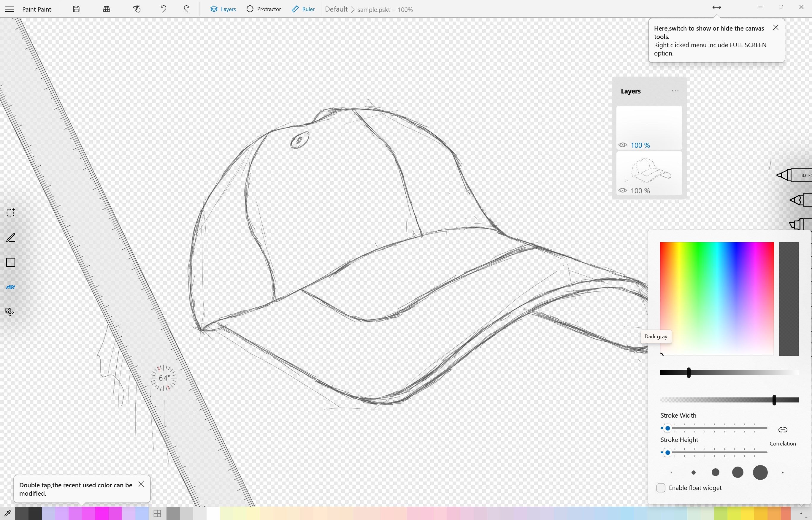The image size is (812, 520).
Task: Select the Ball-point pen on right edge
Action: [x=794, y=175]
